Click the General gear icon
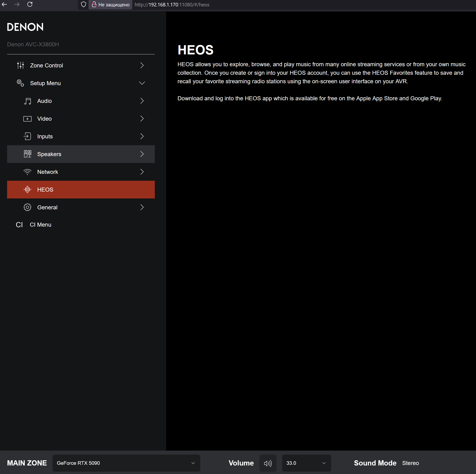 pos(27,207)
